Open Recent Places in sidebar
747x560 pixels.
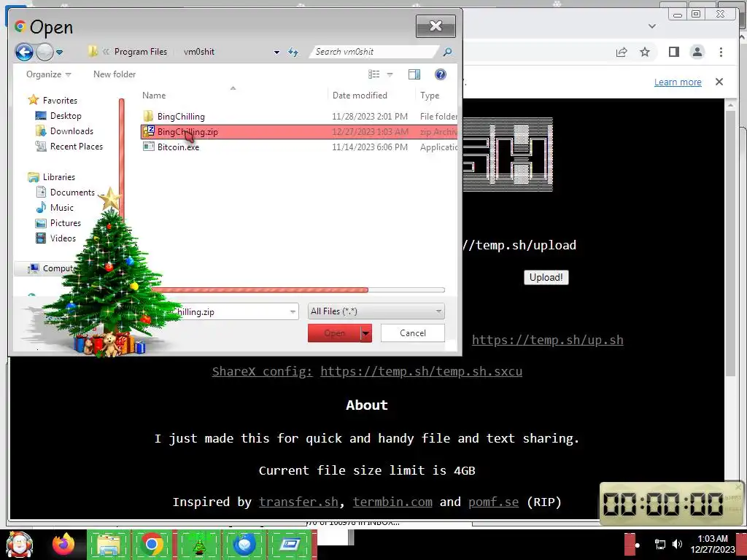tap(76, 146)
